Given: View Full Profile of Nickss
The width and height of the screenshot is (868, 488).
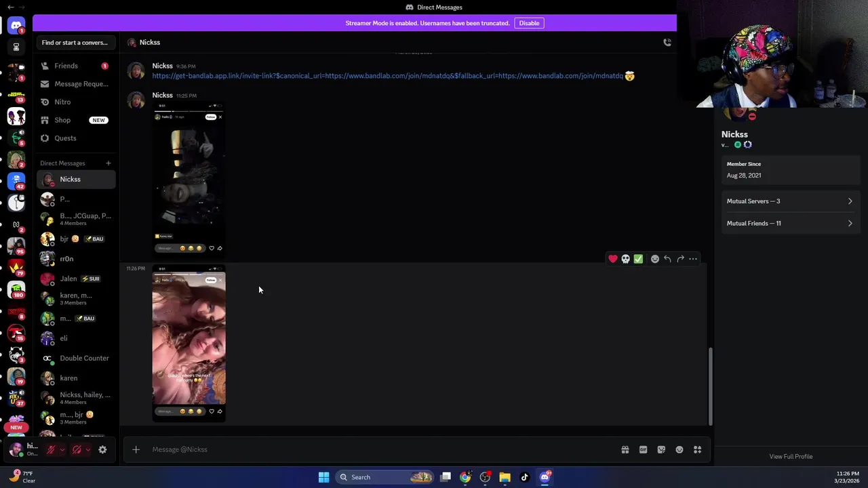Looking at the screenshot, I should tap(791, 457).
